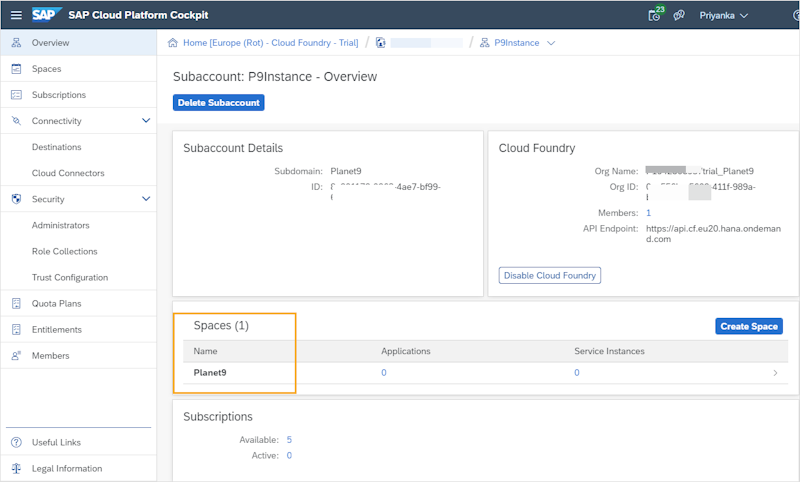Click the Home icon in breadcrumb
This screenshot has width=800, height=482.
pos(173,43)
